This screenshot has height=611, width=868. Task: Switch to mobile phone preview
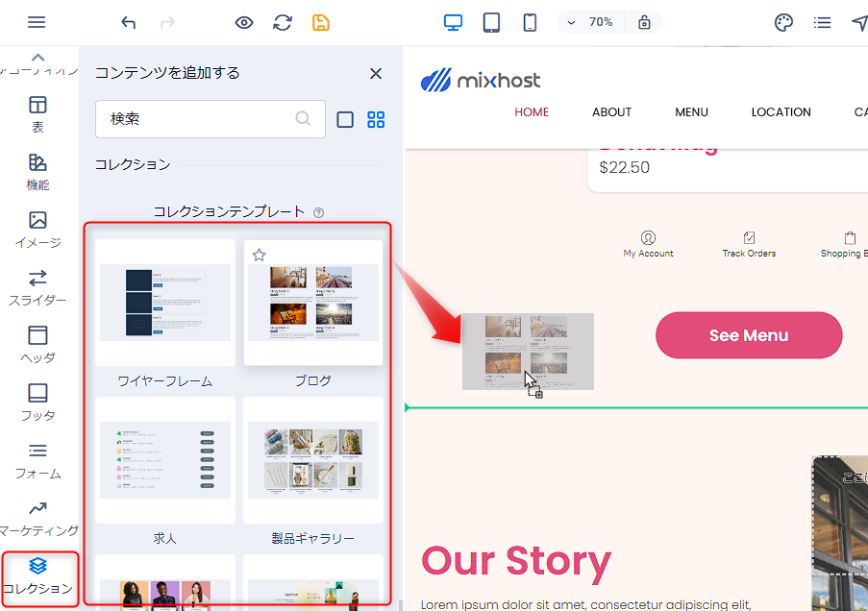530,22
